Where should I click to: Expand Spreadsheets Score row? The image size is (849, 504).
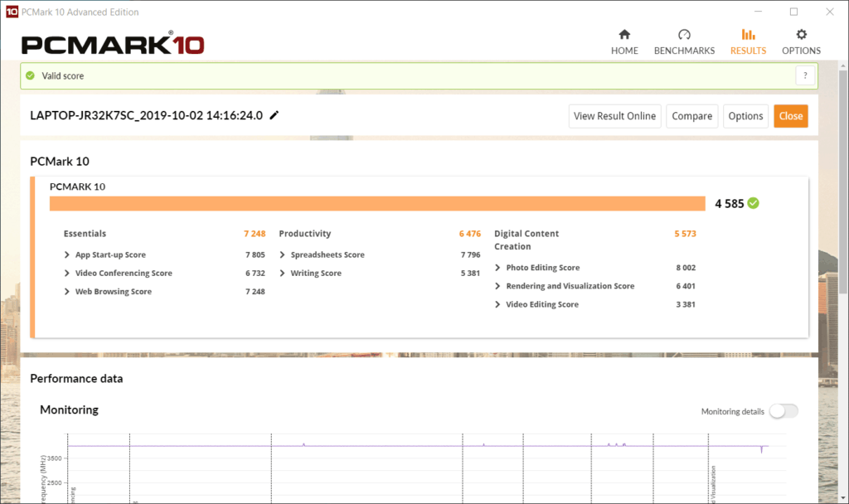click(x=283, y=255)
